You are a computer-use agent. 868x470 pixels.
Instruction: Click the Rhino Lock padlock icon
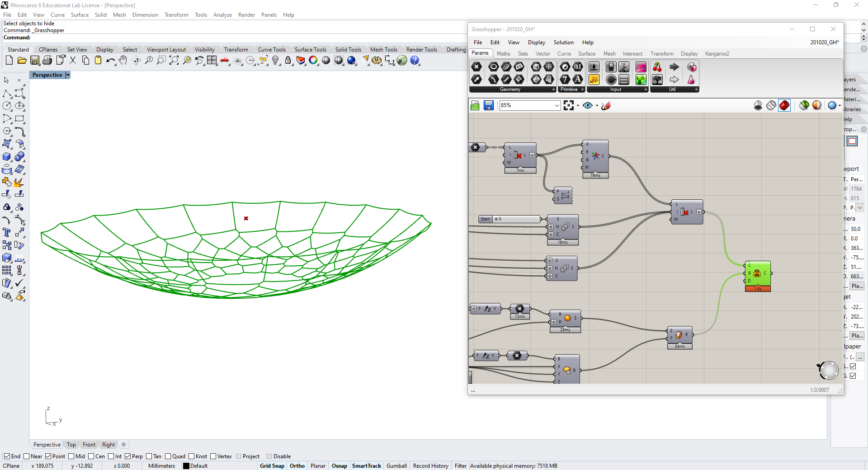[288, 60]
